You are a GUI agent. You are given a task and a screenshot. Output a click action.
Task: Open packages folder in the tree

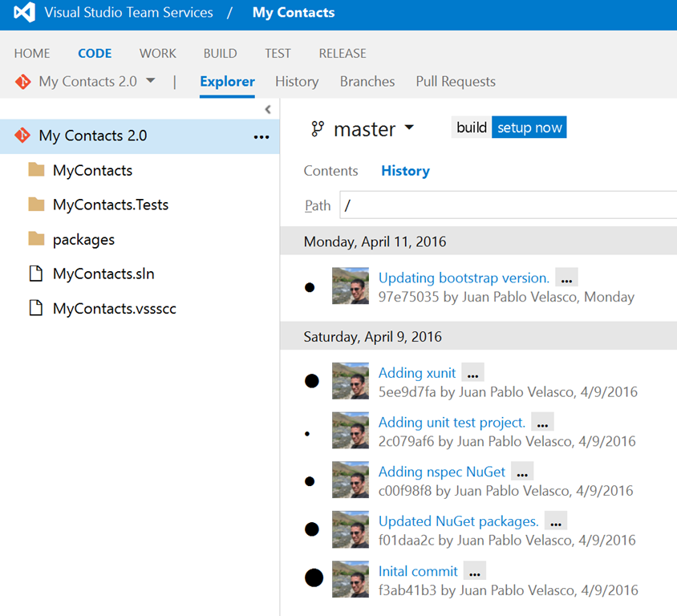tap(83, 240)
